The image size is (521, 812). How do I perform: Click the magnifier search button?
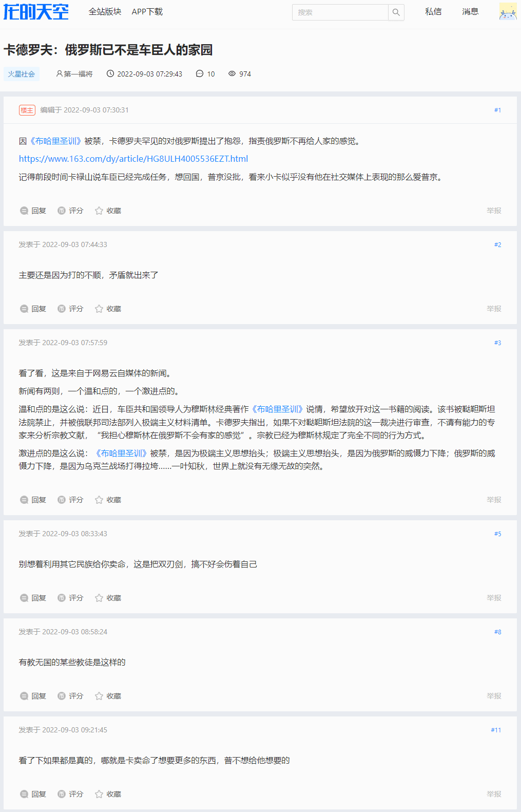pyautogui.click(x=396, y=12)
